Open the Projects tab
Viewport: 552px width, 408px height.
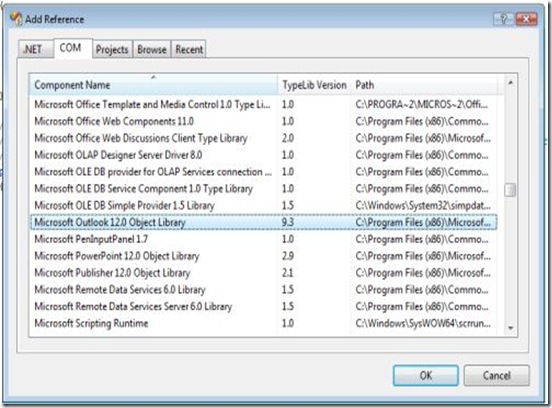pyautogui.click(x=112, y=50)
